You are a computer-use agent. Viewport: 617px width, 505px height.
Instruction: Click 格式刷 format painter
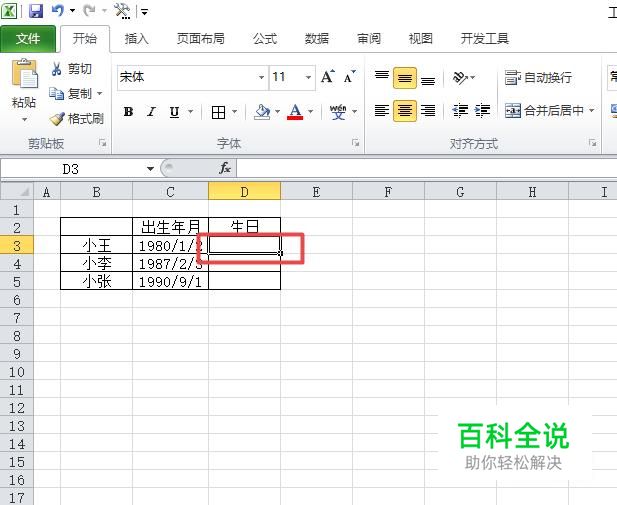tap(77, 118)
